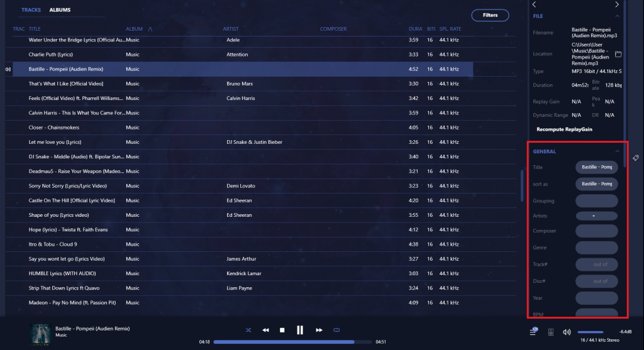Screen dimensions: 644x350
Task: Sort by the SPL. RATE column header
Action: click(x=450, y=29)
